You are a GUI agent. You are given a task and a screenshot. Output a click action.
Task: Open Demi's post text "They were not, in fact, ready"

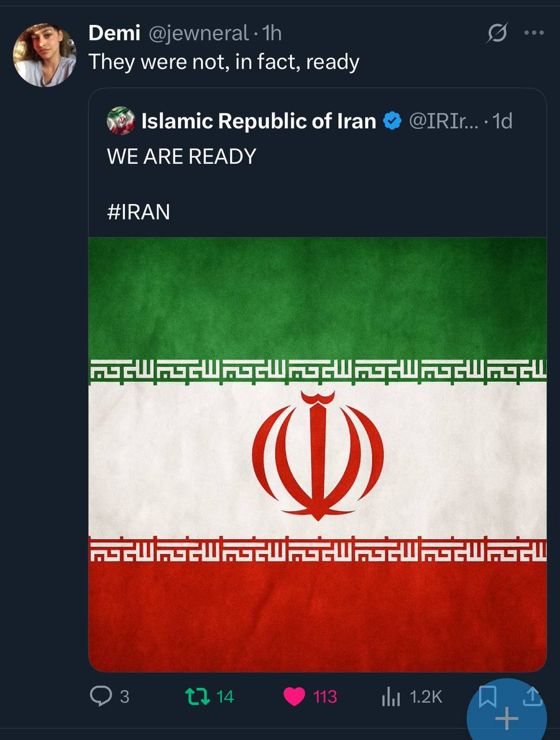click(x=224, y=62)
